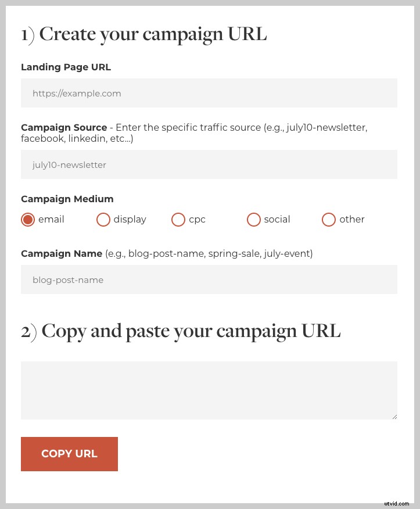This screenshot has height=509, width=420.
Task: Click the bold 'Campaign Source' label
Action: (64, 127)
